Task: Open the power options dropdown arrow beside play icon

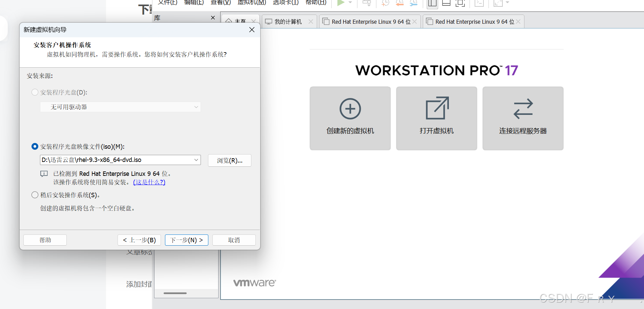Action: (350, 3)
